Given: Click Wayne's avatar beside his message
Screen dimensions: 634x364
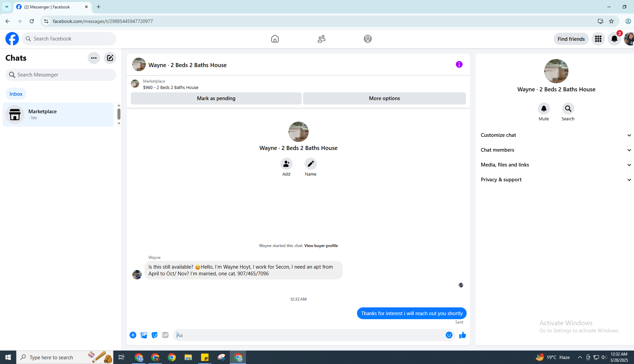Looking at the screenshot, I should coord(137,275).
